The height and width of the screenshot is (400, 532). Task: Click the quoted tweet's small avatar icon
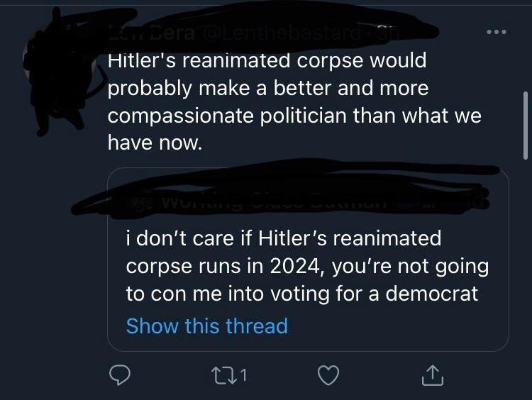click(140, 204)
